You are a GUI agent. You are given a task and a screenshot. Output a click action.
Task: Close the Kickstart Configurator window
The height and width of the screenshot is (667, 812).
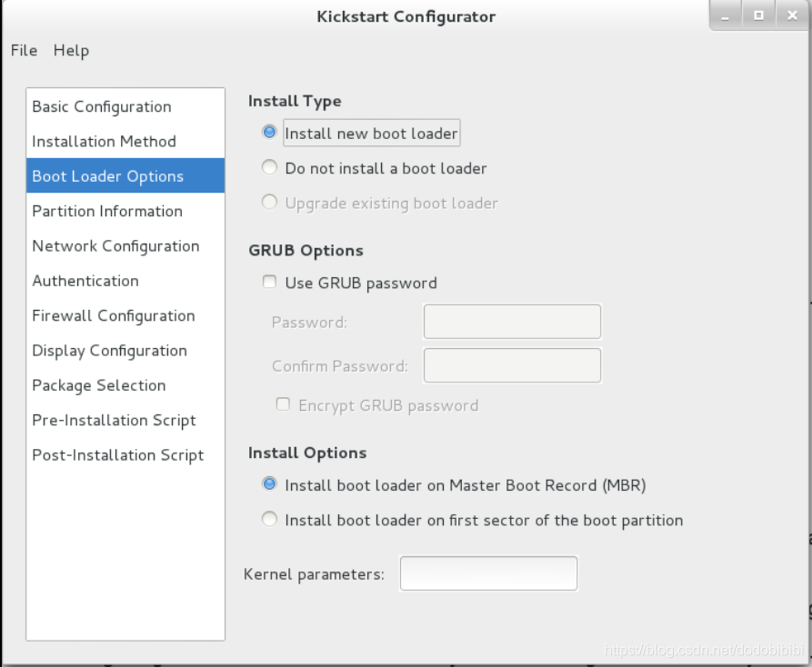[x=792, y=15]
